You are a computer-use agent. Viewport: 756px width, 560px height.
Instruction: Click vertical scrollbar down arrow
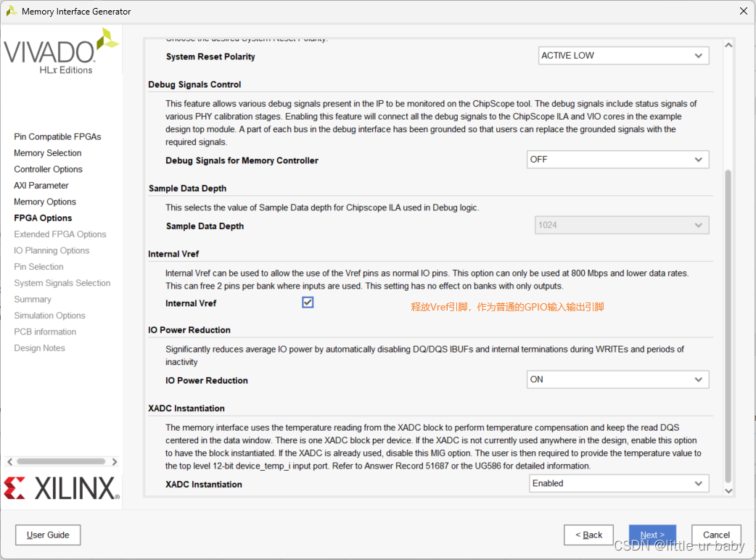click(728, 490)
